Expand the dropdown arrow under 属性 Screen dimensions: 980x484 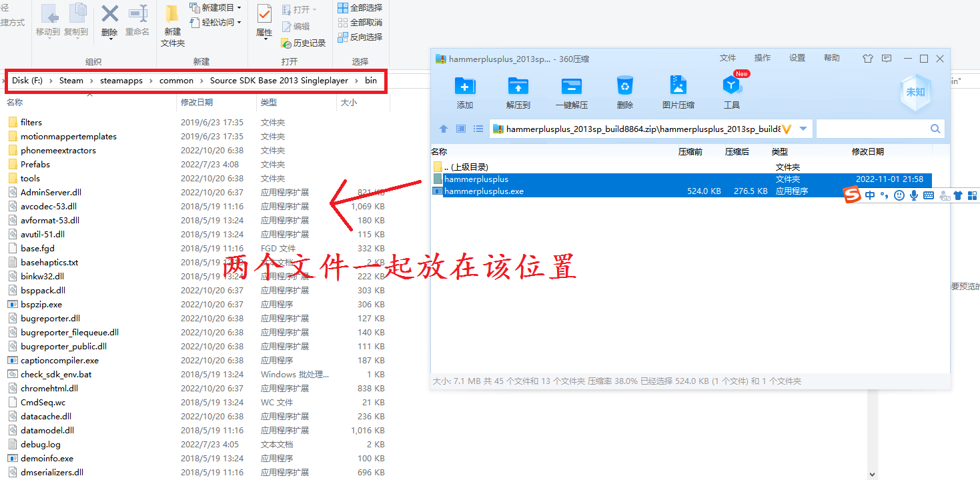pos(264,39)
